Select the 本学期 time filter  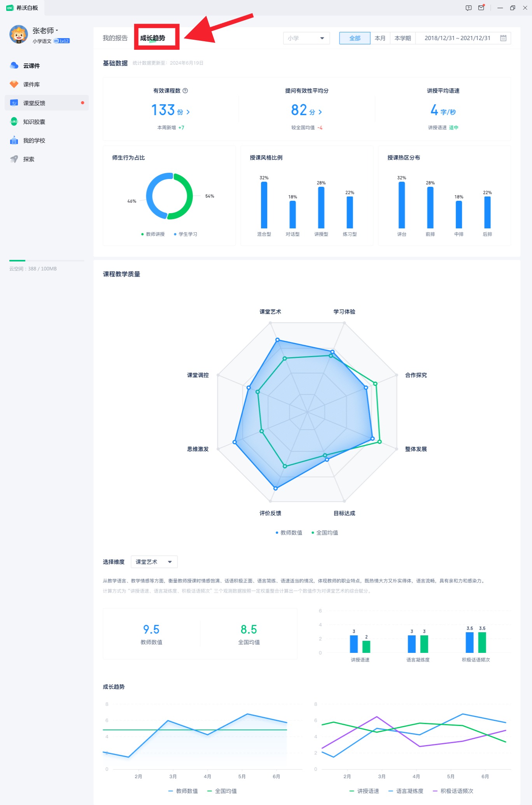[402, 38]
